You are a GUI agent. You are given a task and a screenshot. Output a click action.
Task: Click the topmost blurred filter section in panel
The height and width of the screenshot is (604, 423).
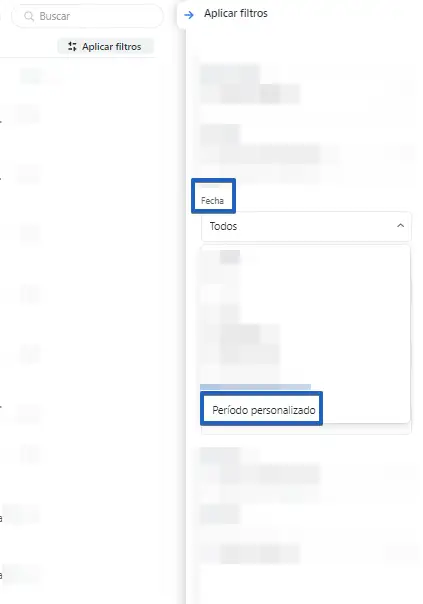coord(250,84)
